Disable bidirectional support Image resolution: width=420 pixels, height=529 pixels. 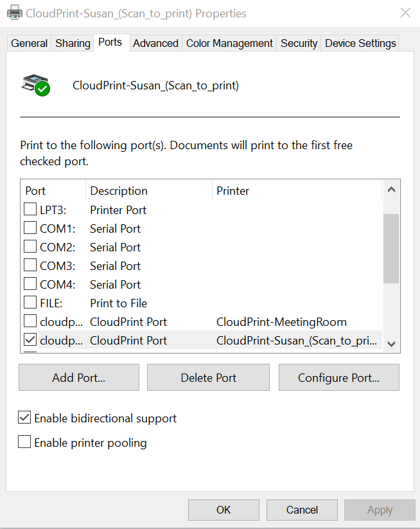(x=24, y=417)
